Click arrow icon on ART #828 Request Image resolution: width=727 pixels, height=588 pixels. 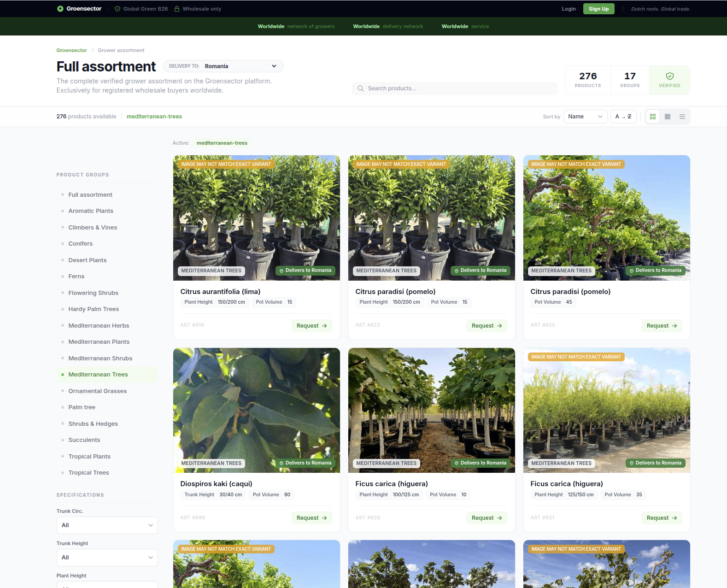pyautogui.click(x=499, y=518)
